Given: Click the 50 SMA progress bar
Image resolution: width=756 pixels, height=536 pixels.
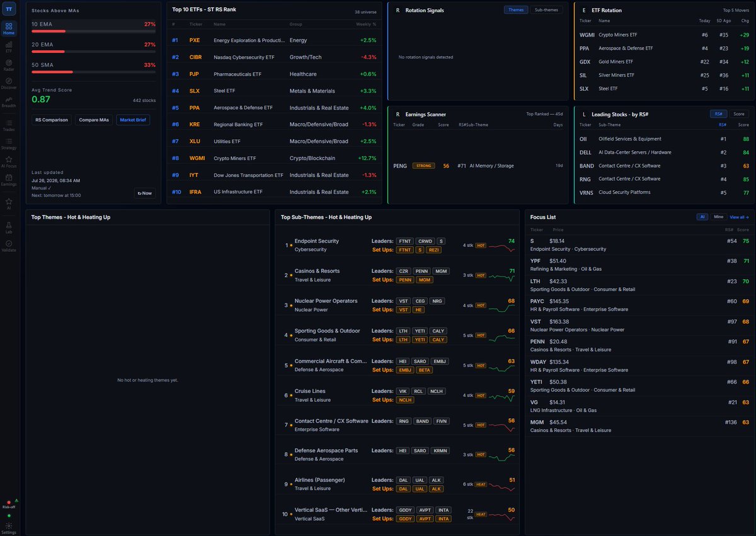Looking at the screenshot, I should point(94,72).
